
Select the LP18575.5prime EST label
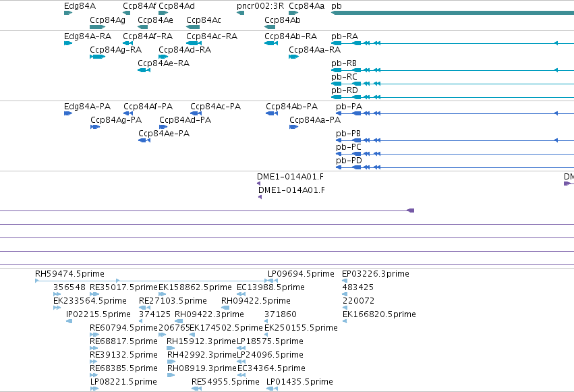coord(270,341)
